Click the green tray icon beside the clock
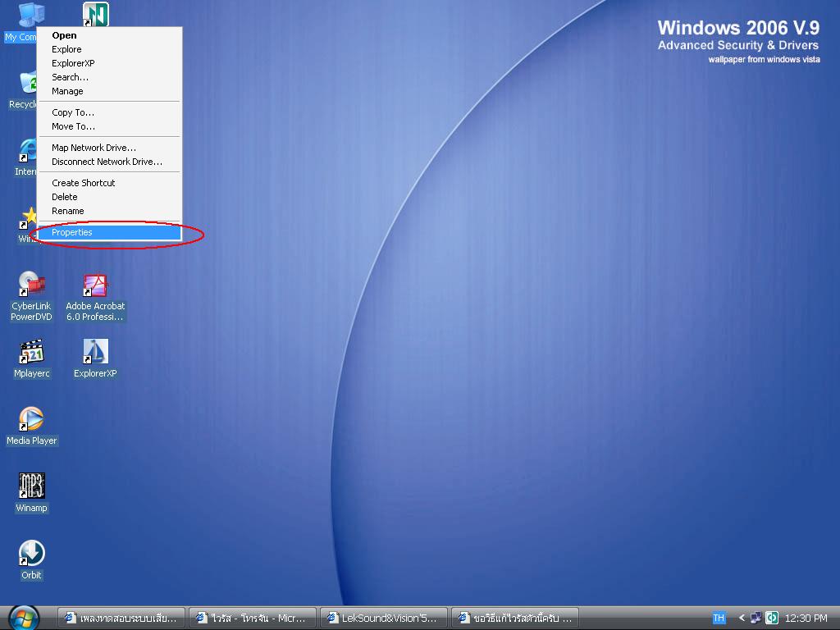The height and width of the screenshot is (630, 840). [771, 618]
